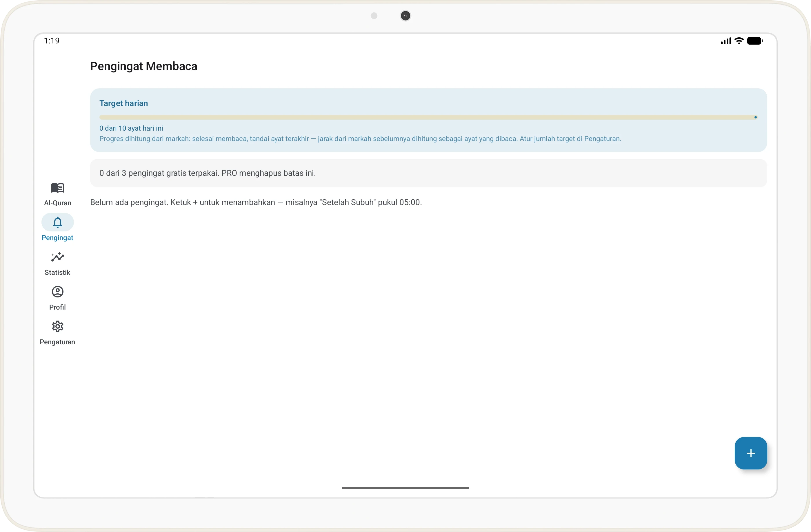Click the '0 dari 3 pengingat gratis terpakai' notice
811x532 pixels.
(x=428, y=173)
